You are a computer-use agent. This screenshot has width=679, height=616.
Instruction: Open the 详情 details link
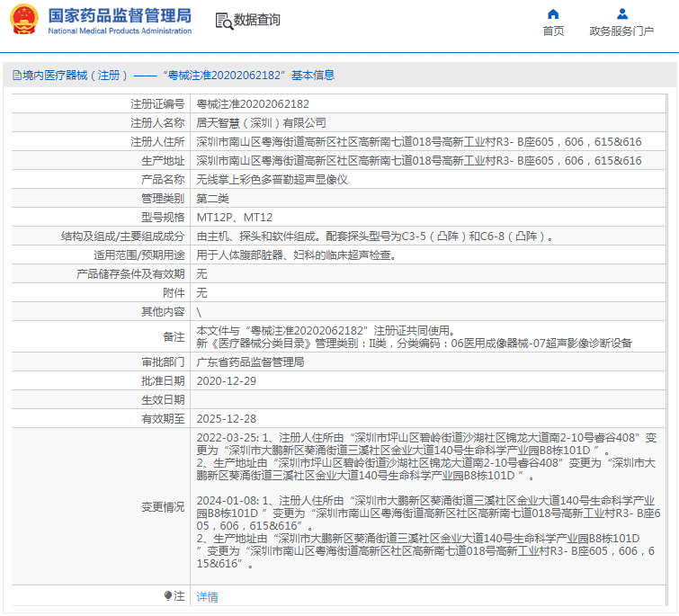[207, 597]
